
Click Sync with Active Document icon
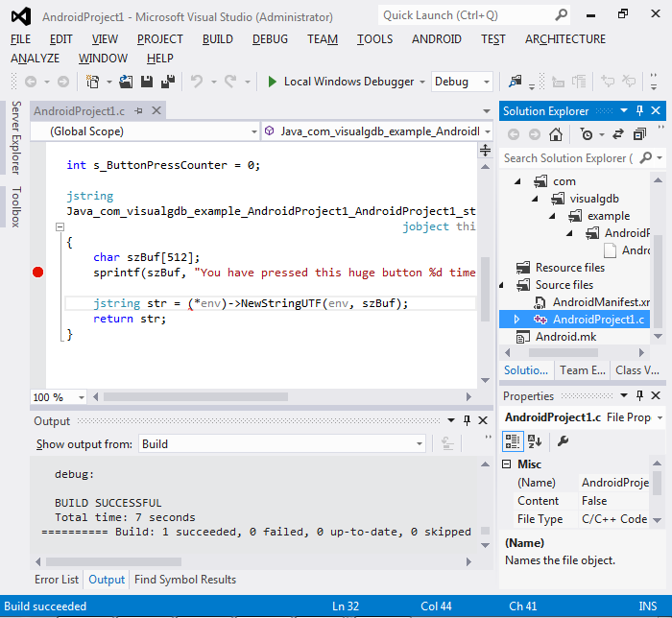point(617,134)
